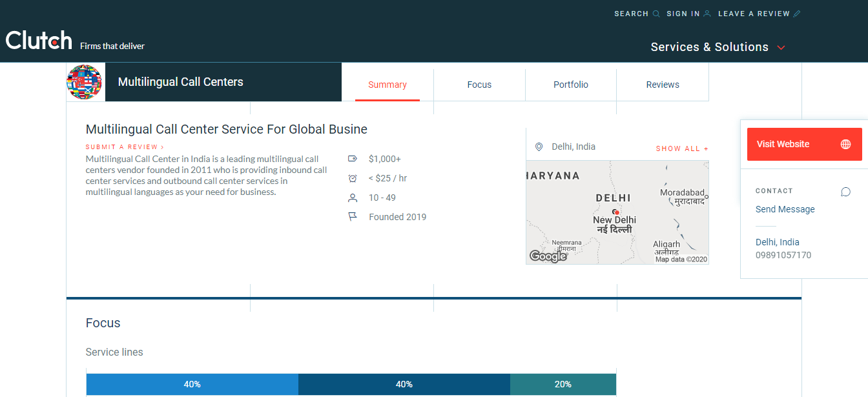The height and width of the screenshot is (397, 868).
Task: Click the Founded 2019 text
Action: click(x=398, y=217)
